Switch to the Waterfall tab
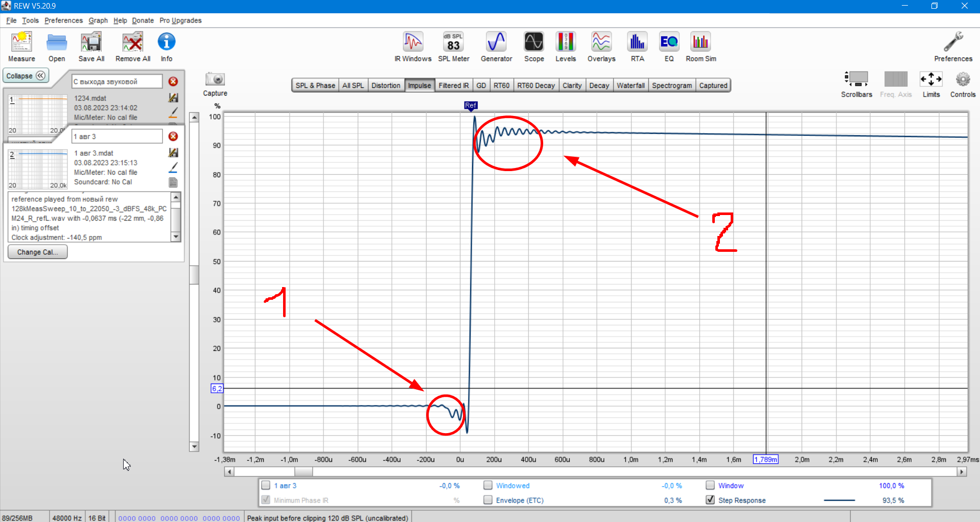980x522 pixels. (631, 85)
